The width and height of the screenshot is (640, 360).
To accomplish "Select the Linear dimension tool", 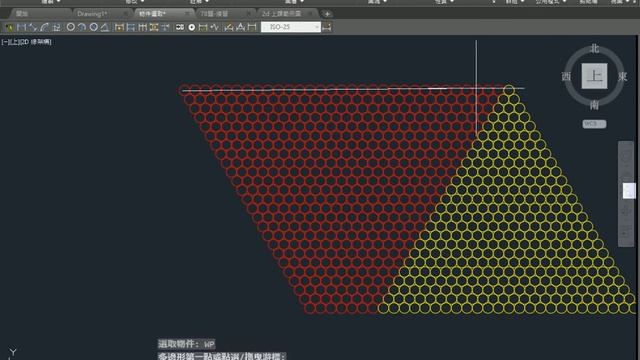I will tap(21, 27).
